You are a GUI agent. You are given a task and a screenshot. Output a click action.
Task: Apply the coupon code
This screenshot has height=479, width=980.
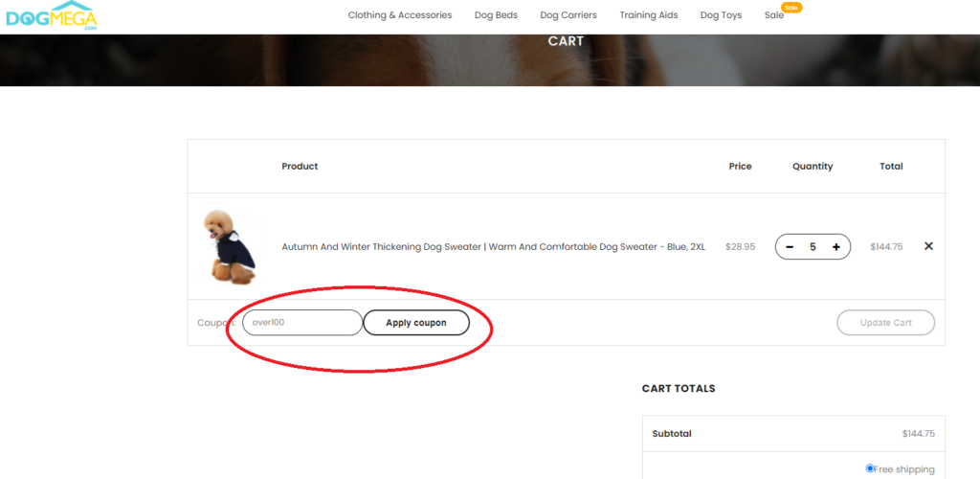tap(416, 323)
